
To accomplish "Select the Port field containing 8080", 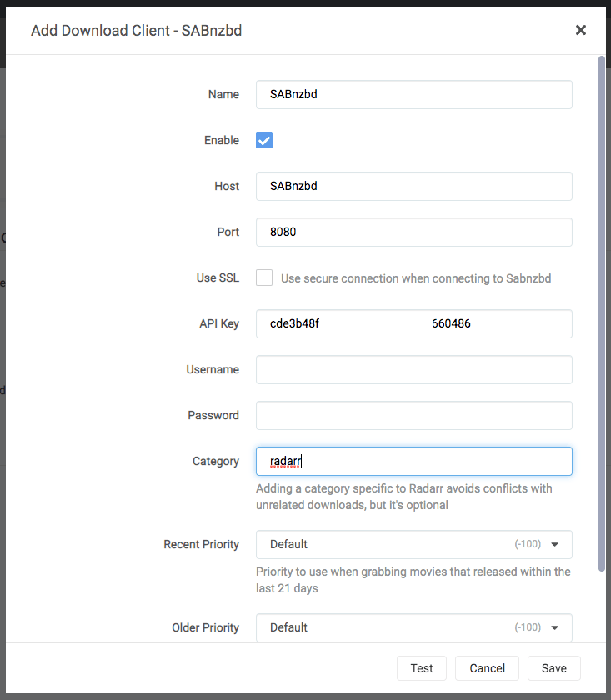I will coord(413,232).
